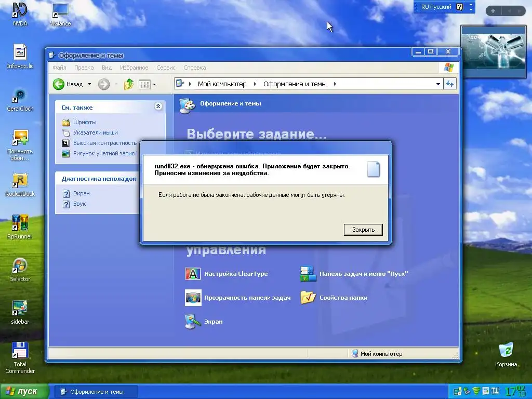This screenshot has height=399, width=532.
Task: Launch RocketDock from the desktop
Action: point(20,184)
